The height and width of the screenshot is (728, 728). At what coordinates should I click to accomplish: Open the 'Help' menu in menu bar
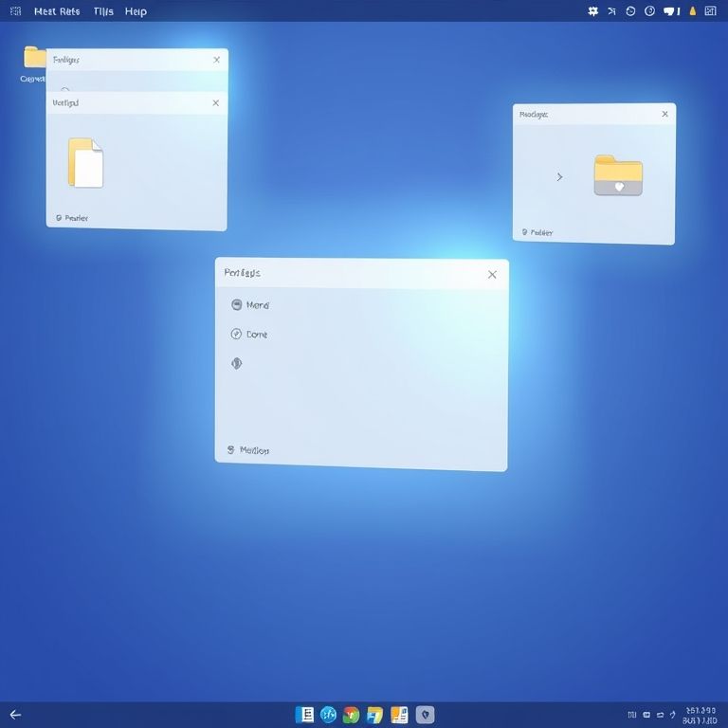pos(136,11)
